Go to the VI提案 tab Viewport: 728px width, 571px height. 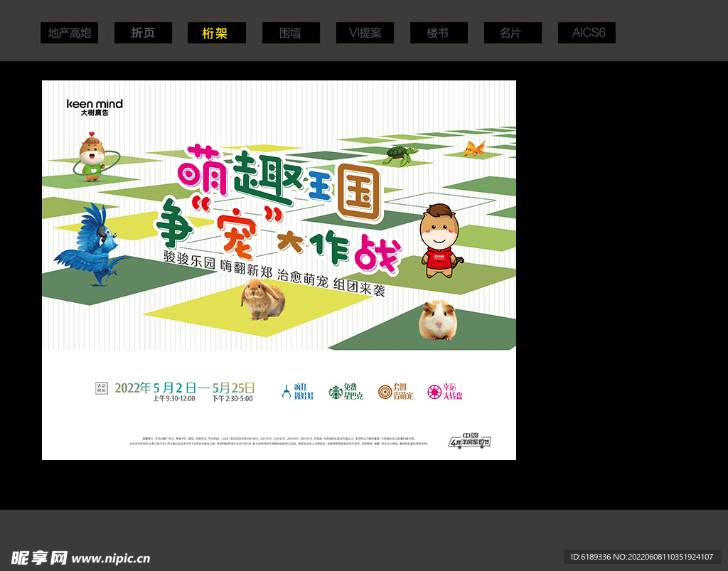365,33
